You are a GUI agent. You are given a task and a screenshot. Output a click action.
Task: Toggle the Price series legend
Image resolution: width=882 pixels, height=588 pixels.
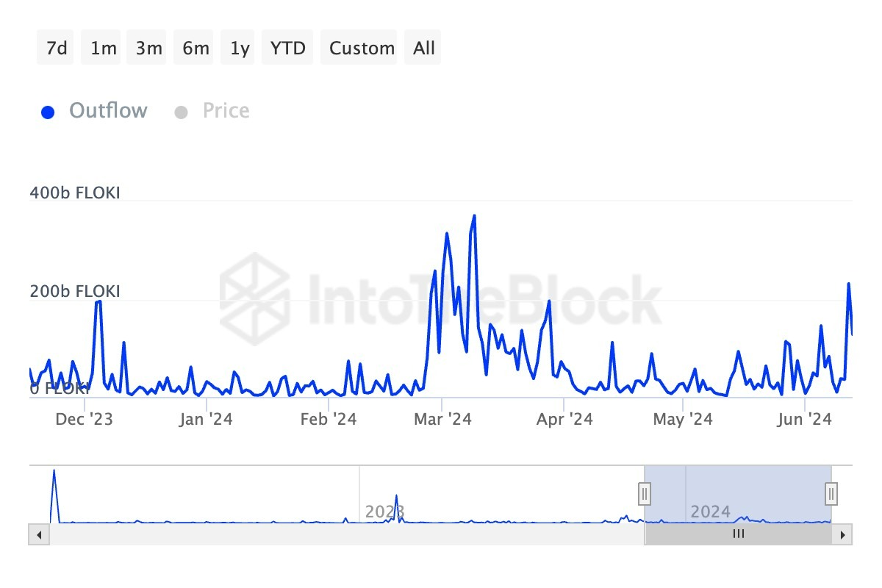[x=226, y=111]
